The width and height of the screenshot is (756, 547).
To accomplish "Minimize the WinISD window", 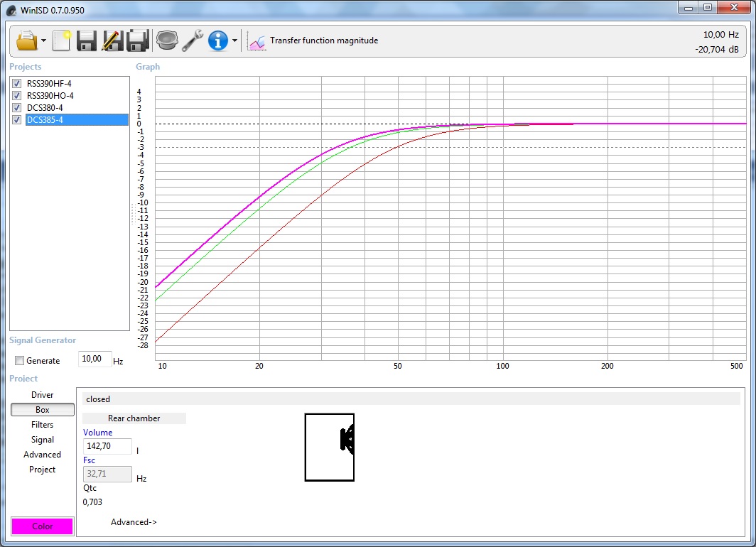I will tap(688, 8).
